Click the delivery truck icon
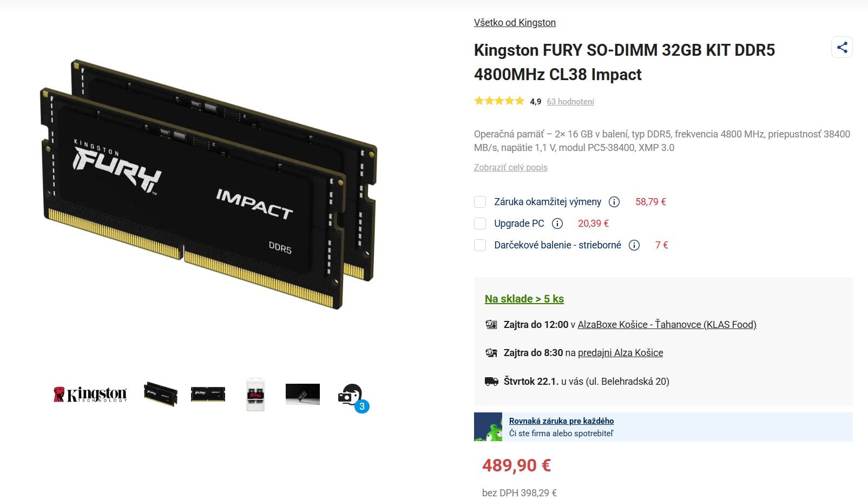Viewport: 868px width, 499px height. pos(491,382)
